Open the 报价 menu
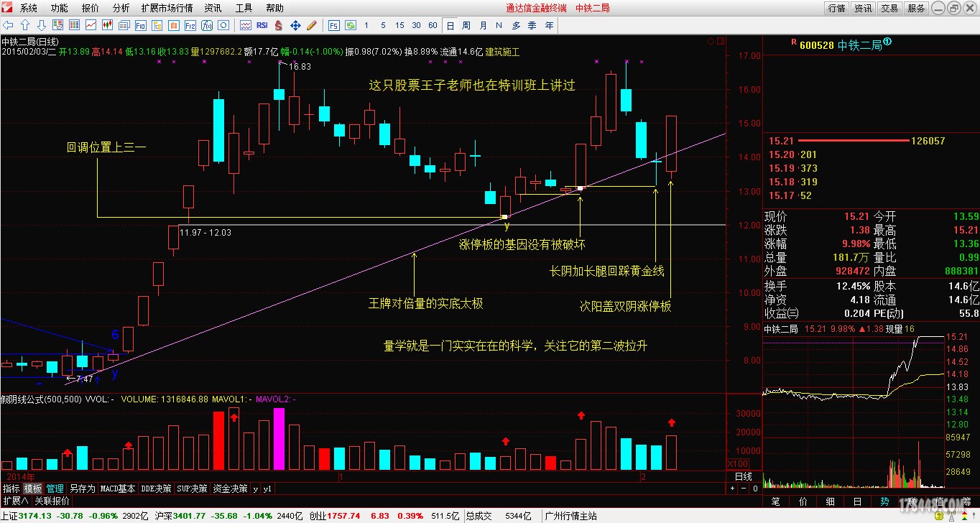This screenshot has width=980, height=523. (91, 8)
